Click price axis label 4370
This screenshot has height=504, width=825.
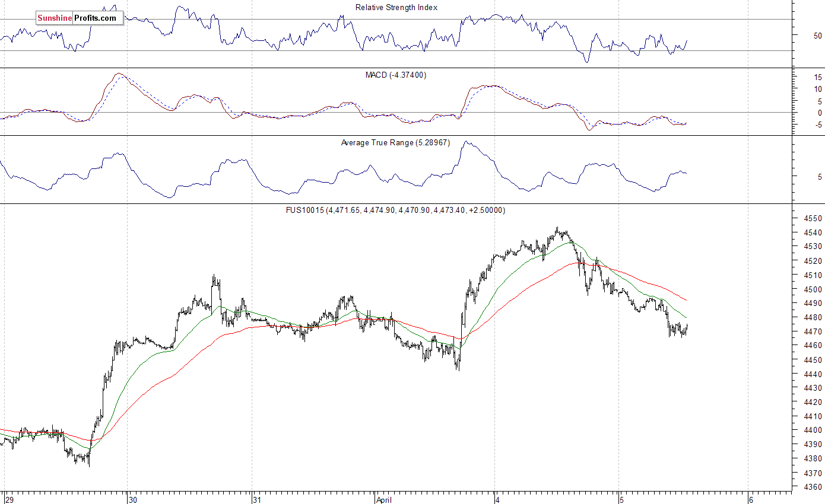point(813,473)
